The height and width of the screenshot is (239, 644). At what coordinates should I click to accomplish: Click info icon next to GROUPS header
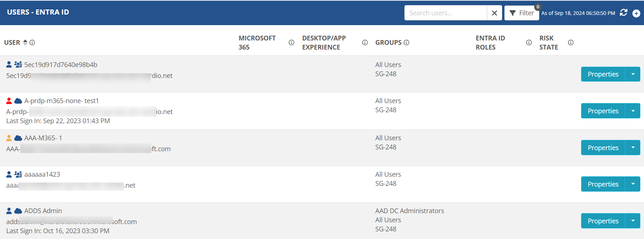click(407, 42)
